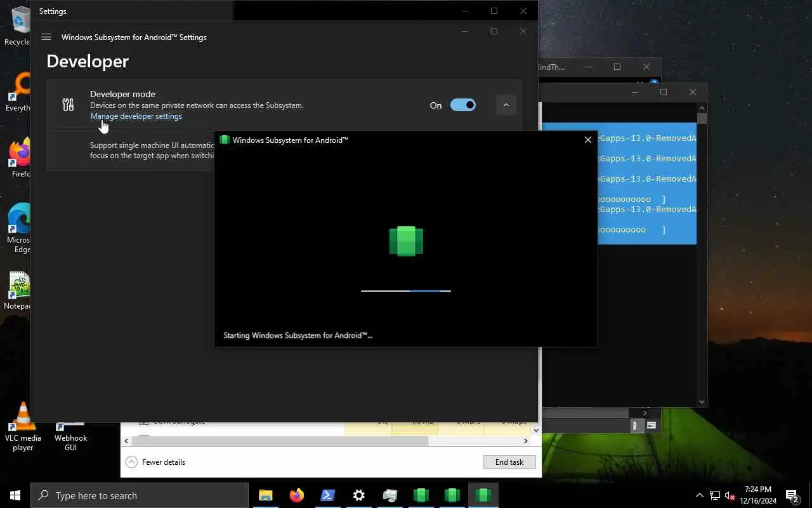Click the left arrow of Task Manager's horizontal scrollbar

pos(126,441)
